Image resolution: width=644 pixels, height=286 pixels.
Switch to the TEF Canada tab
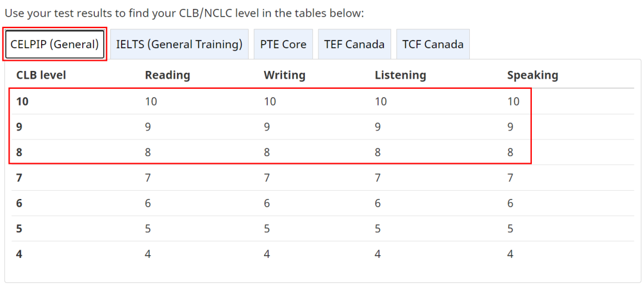click(x=354, y=44)
